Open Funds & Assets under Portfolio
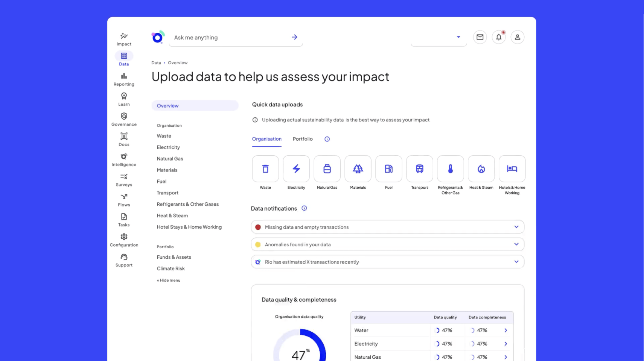The height and width of the screenshot is (361, 644). pos(174,257)
